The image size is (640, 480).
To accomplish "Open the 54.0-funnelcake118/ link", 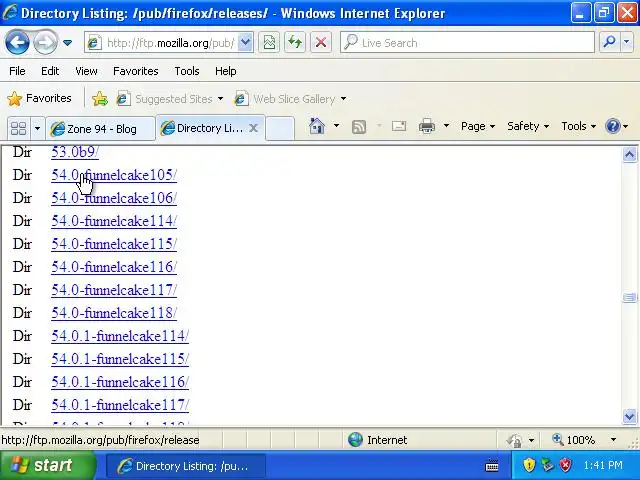I will pos(114,313).
